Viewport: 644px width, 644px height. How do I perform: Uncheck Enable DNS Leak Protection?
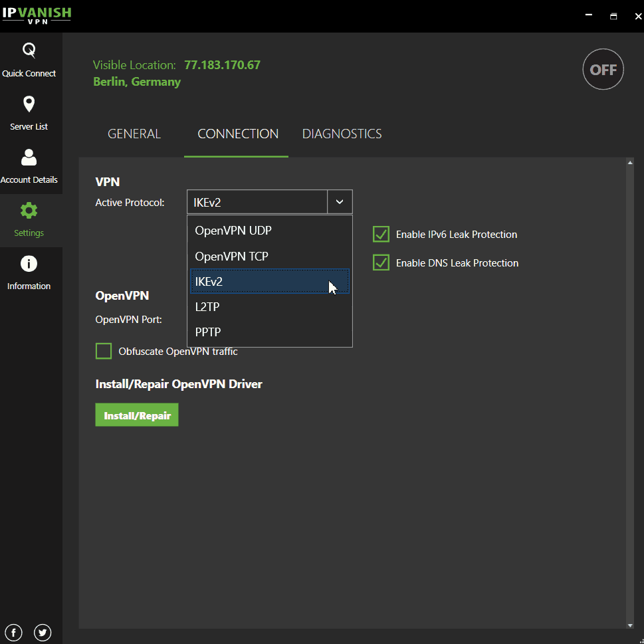coord(381,263)
